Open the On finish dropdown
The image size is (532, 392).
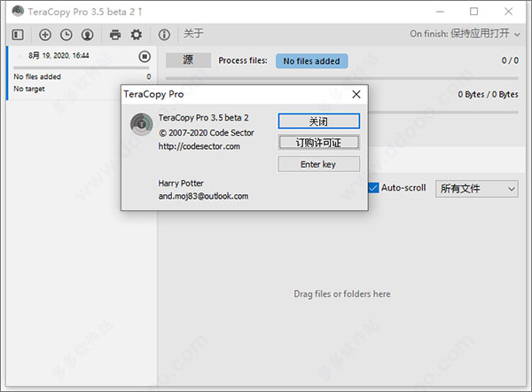pyautogui.click(x=465, y=34)
